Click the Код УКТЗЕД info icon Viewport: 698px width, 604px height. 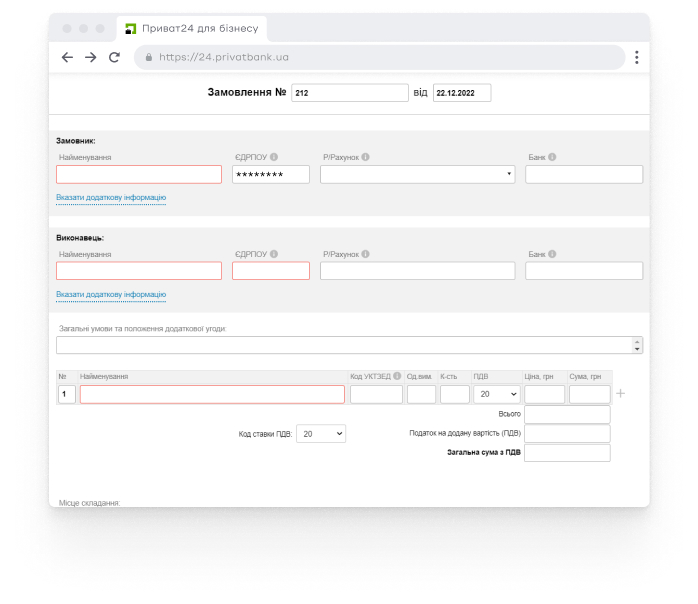point(397,376)
